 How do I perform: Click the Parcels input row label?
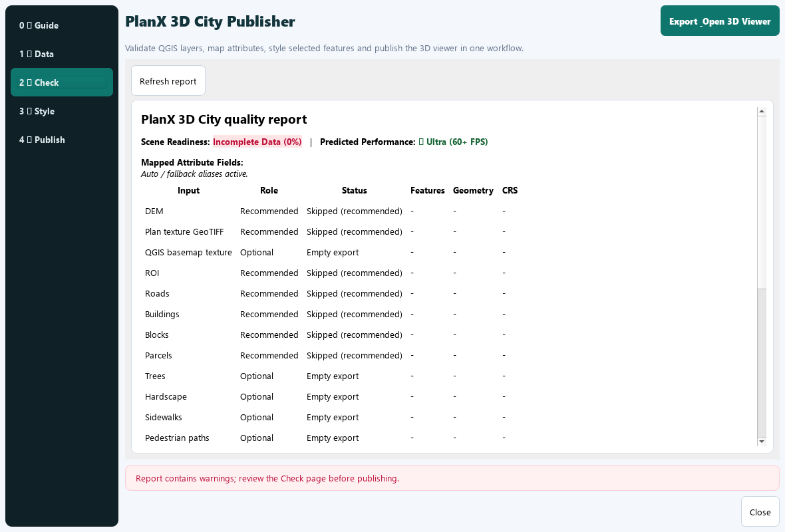click(x=158, y=355)
